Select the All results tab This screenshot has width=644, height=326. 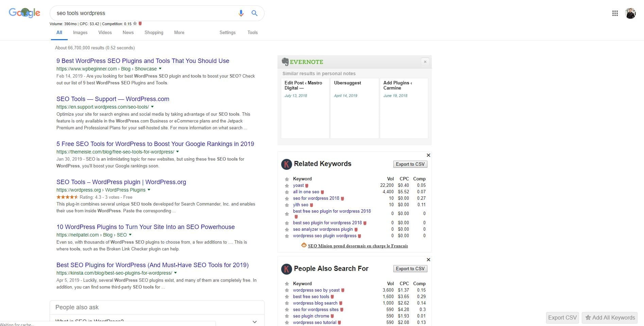(59, 33)
